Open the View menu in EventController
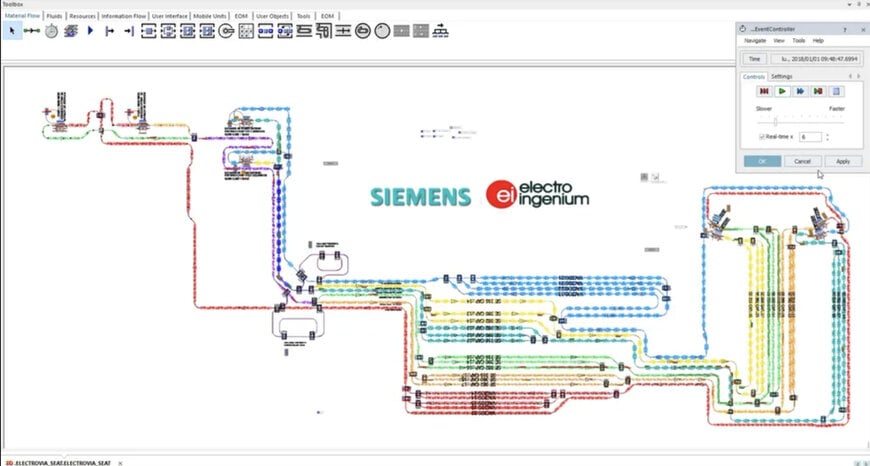This screenshot has width=870, height=466. tap(779, 41)
